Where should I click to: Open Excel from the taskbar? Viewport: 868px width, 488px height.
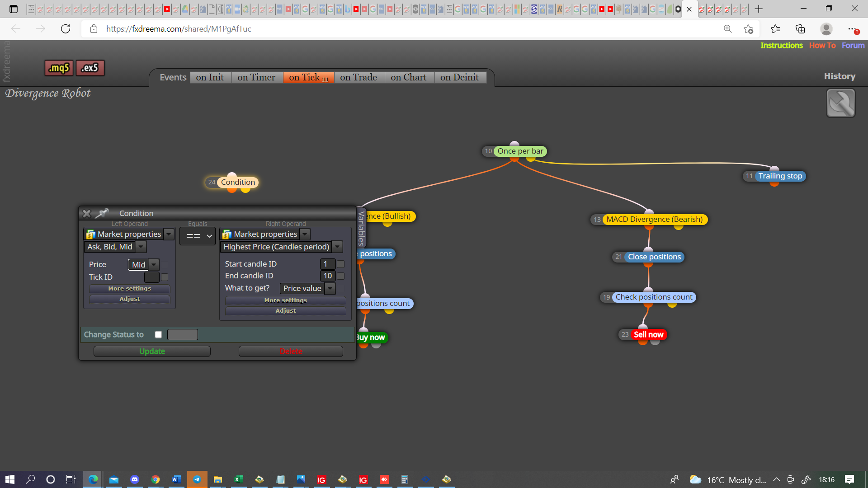point(238,479)
